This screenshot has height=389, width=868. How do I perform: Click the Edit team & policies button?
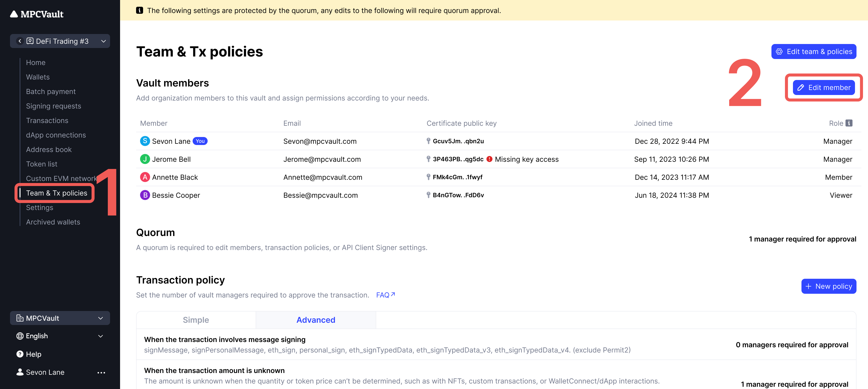click(x=813, y=51)
